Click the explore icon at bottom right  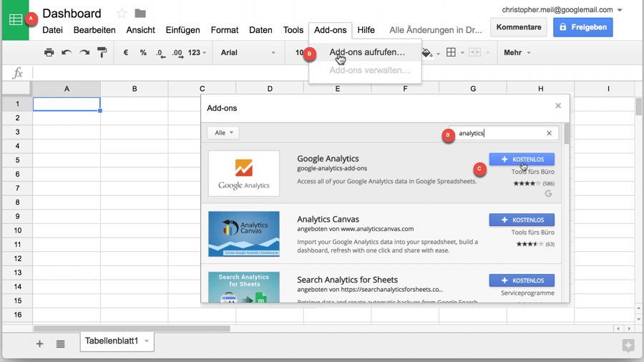pyautogui.click(x=628, y=346)
